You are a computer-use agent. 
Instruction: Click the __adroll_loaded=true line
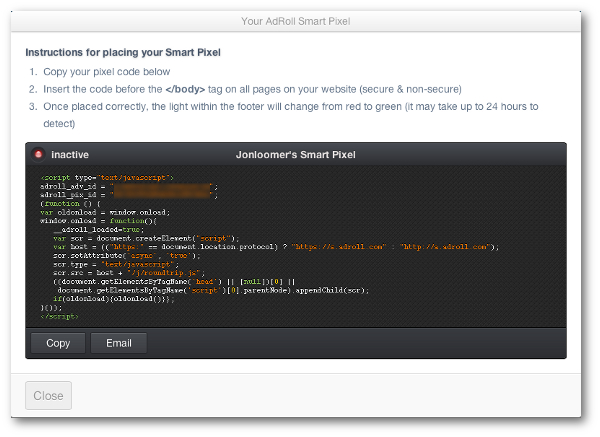coord(98,230)
